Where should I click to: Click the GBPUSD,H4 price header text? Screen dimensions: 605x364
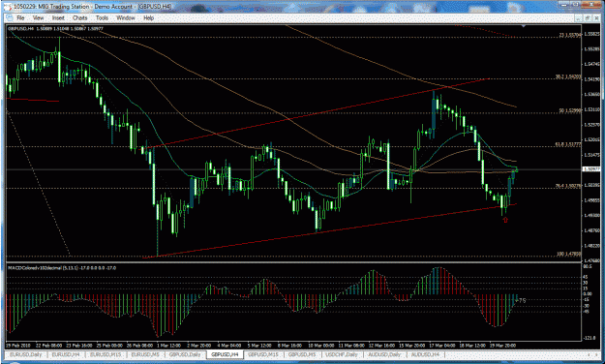click(x=55, y=29)
